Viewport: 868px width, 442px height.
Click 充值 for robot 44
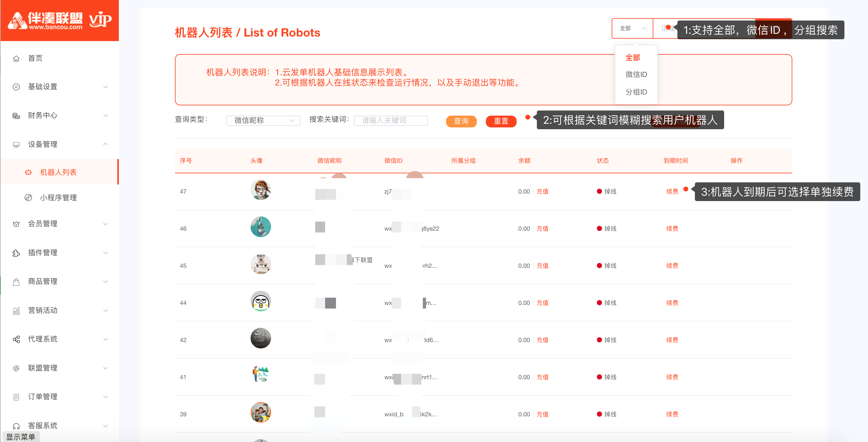pos(543,303)
